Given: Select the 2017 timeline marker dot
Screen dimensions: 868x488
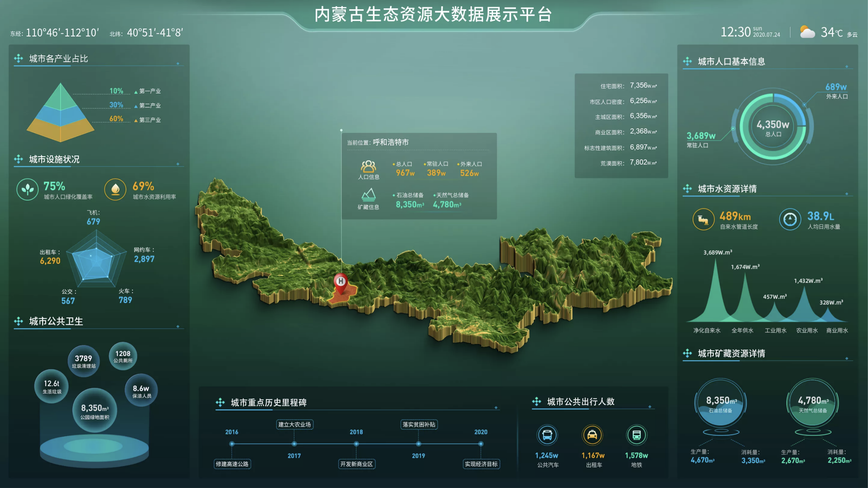Looking at the screenshot, I should pyautogui.click(x=294, y=444).
